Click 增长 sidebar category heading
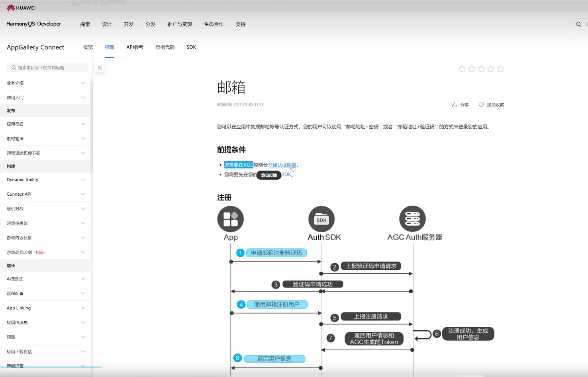588x377 pixels. [11, 265]
